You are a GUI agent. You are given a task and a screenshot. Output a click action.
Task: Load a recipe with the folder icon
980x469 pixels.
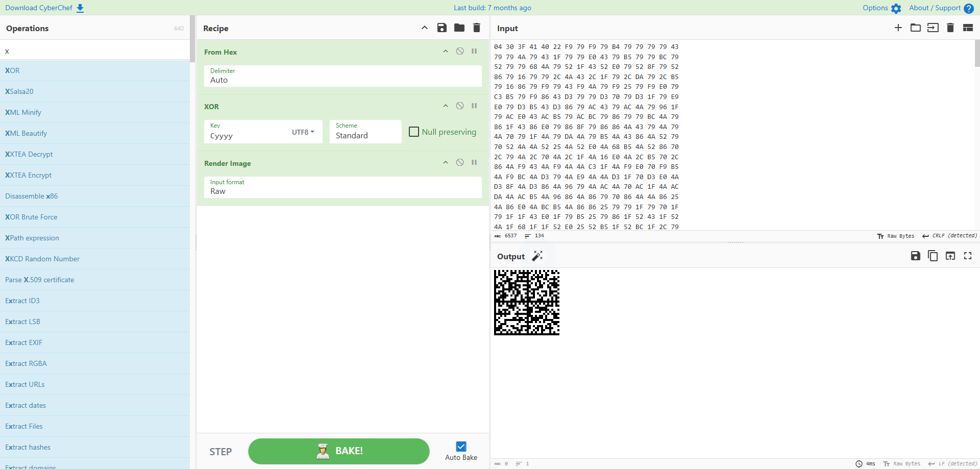coord(459,28)
